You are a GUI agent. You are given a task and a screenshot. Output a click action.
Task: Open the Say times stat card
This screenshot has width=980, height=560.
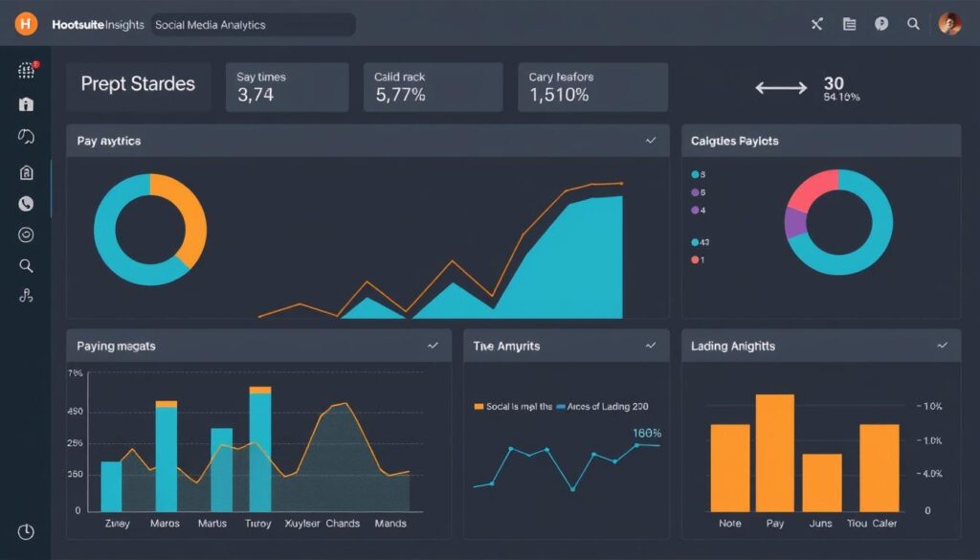point(286,87)
